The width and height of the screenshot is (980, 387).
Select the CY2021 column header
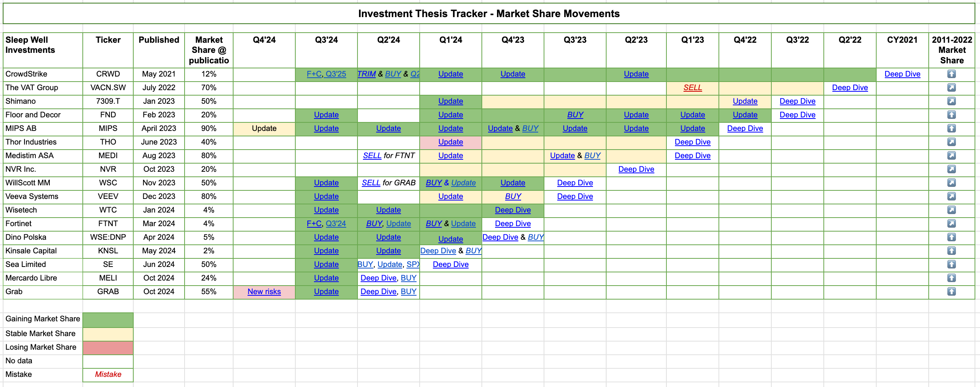coord(902,50)
